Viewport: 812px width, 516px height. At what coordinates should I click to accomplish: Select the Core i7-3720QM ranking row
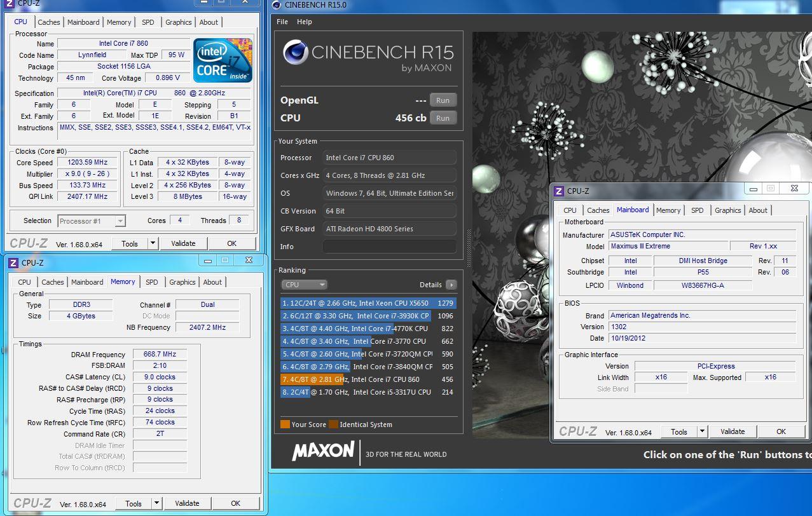point(368,354)
